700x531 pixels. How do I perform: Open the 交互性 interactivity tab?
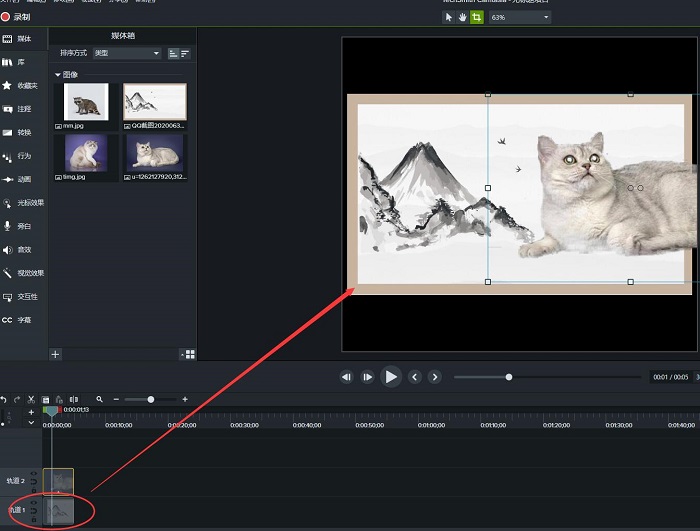[20, 297]
